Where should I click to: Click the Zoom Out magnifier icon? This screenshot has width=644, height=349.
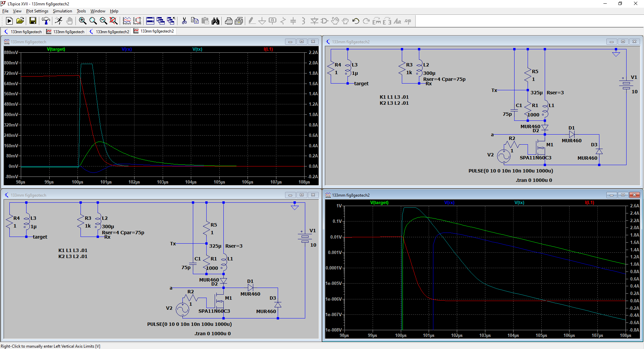[103, 21]
